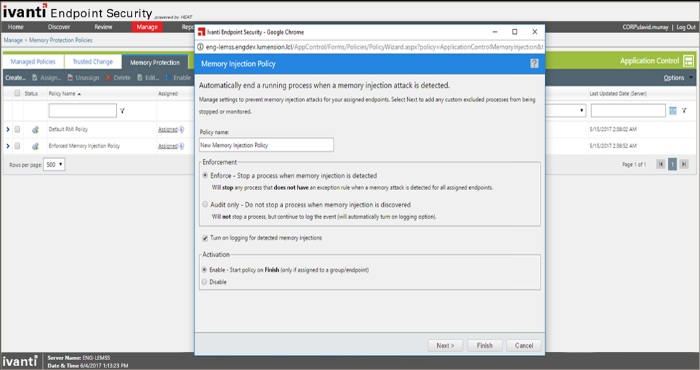Expand the Enforced Memory Injection Policy row
The height and width of the screenshot is (370, 700).
(8, 146)
